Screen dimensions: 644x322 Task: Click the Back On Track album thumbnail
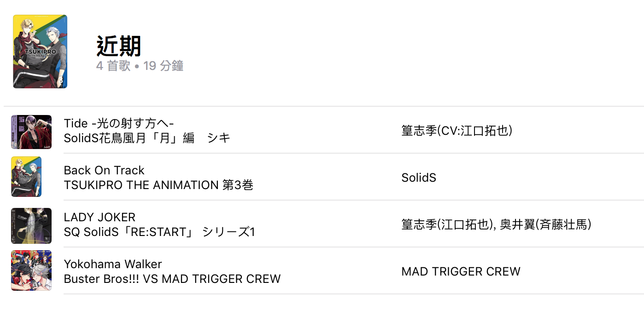point(26,177)
